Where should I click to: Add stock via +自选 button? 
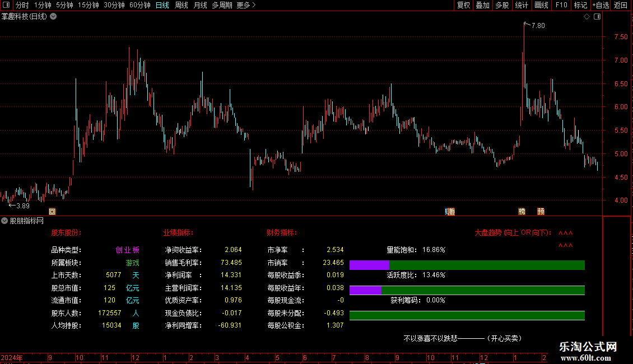(601, 5)
